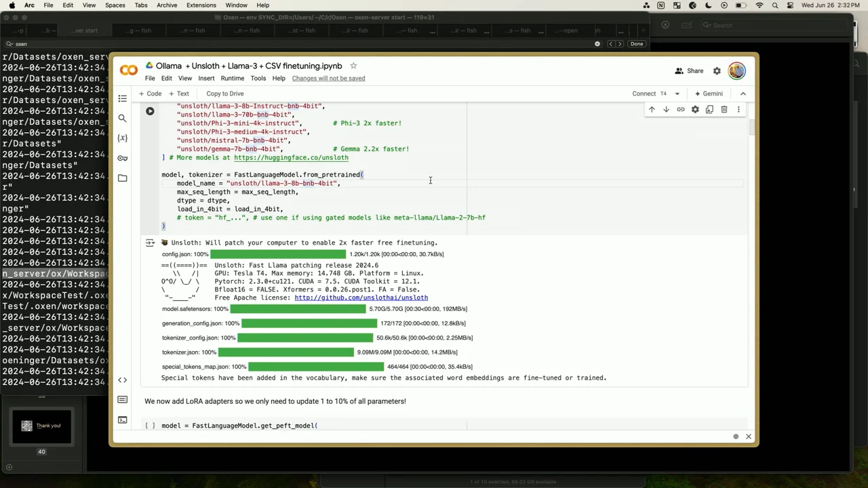
Task: Click the config.json progress bar
Action: [277, 254]
